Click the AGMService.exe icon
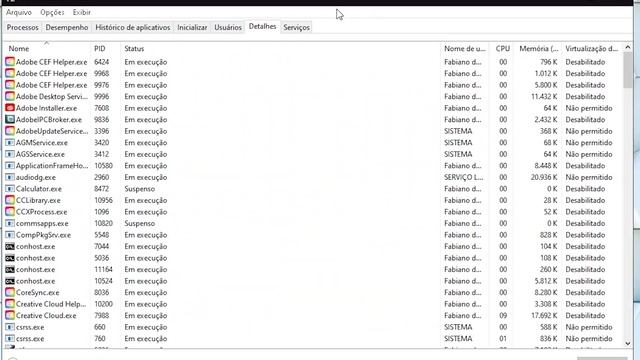This screenshot has height=360, width=640. [x=10, y=142]
